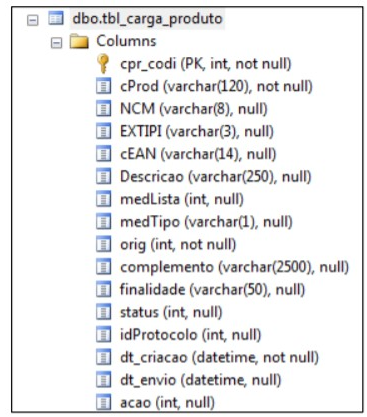This screenshot has width=367, height=417.
Task: Select the finalidade varchar(50) column
Action: coord(212,290)
